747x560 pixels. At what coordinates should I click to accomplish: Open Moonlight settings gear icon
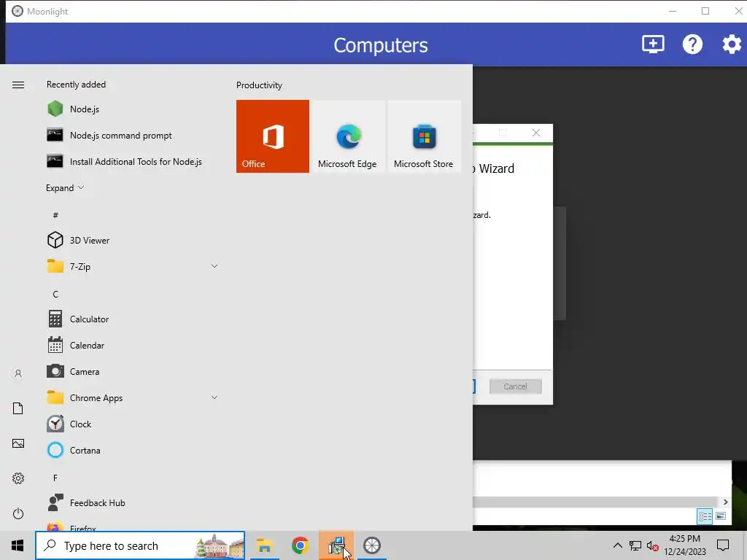(x=732, y=44)
